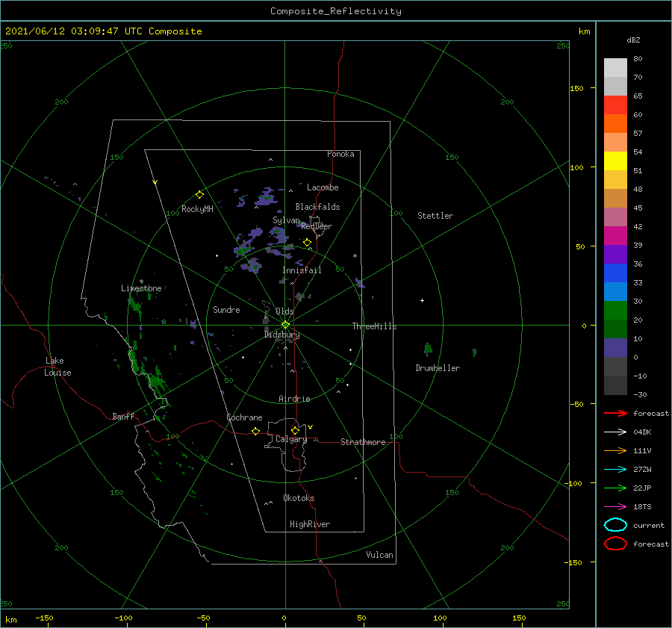Click the Stettler town label

tap(435, 216)
